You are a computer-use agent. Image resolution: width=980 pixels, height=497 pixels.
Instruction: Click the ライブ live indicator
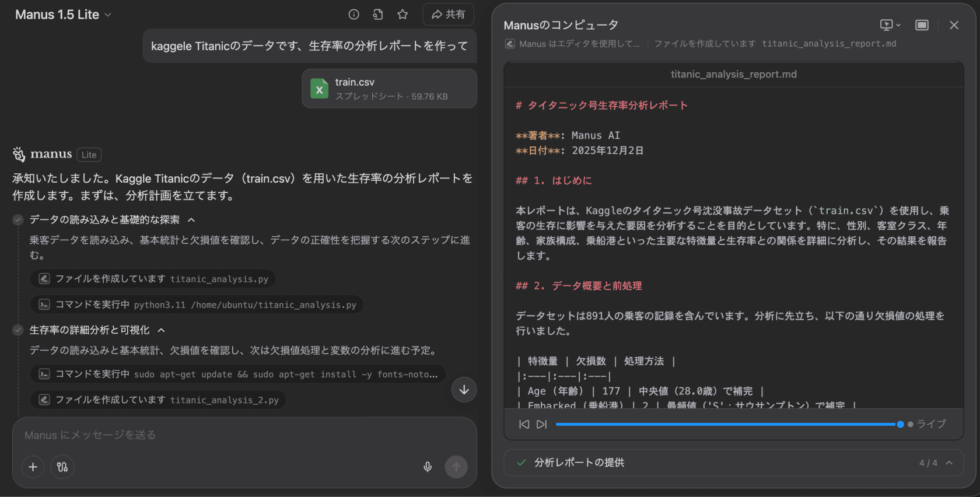click(x=927, y=424)
